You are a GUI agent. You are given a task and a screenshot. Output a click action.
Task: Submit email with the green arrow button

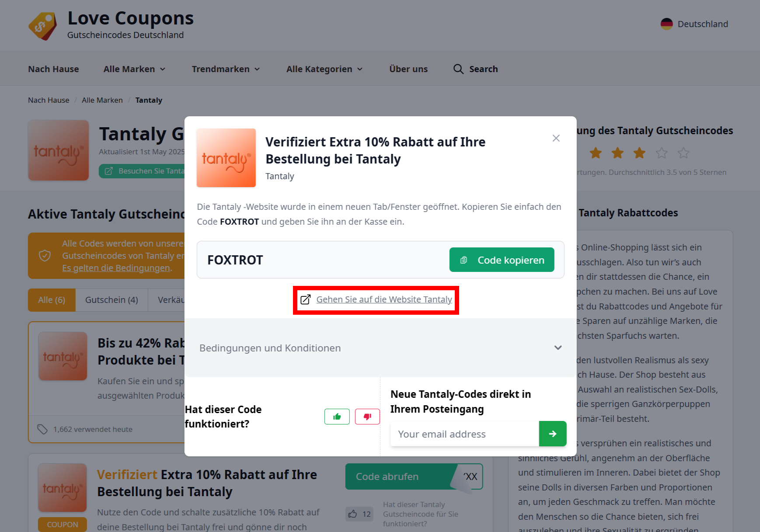(553, 434)
